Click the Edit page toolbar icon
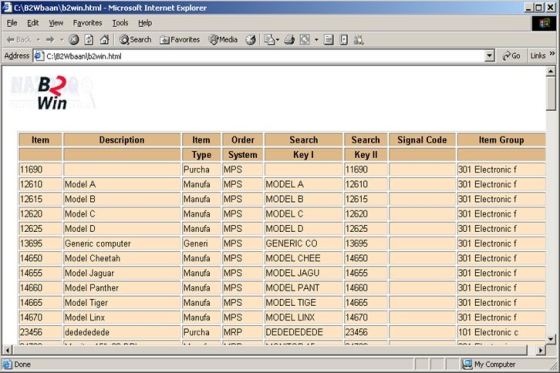 [x=305, y=40]
